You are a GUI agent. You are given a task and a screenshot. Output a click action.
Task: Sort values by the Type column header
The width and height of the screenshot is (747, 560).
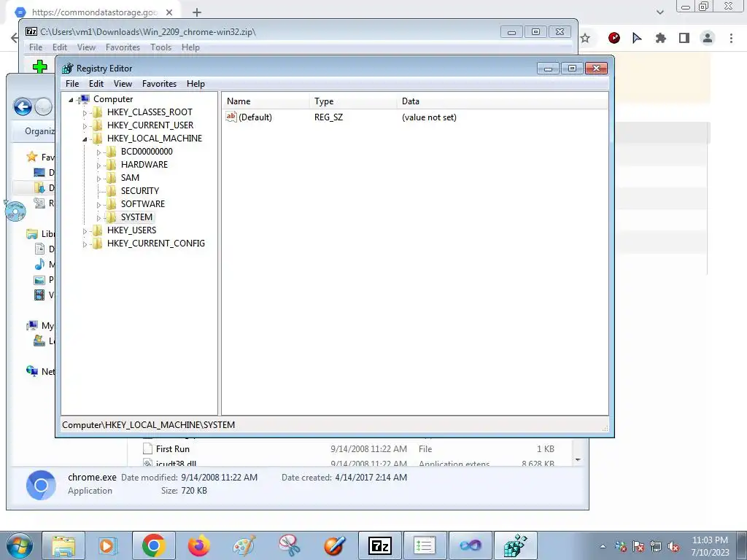(x=353, y=101)
